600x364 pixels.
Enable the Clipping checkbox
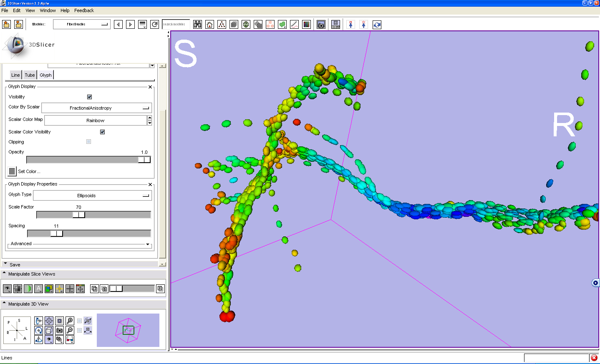pos(88,142)
